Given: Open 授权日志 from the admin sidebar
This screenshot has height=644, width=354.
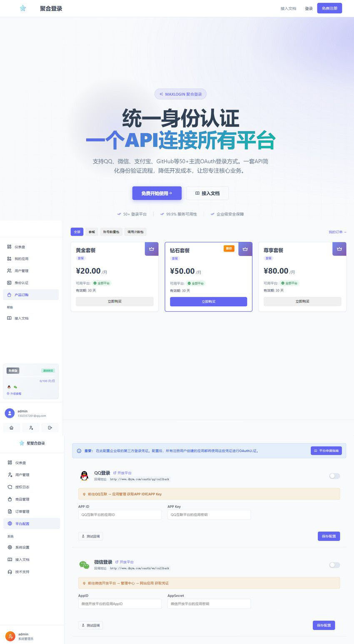Looking at the screenshot, I should pyautogui.click(x=22, y=487).
